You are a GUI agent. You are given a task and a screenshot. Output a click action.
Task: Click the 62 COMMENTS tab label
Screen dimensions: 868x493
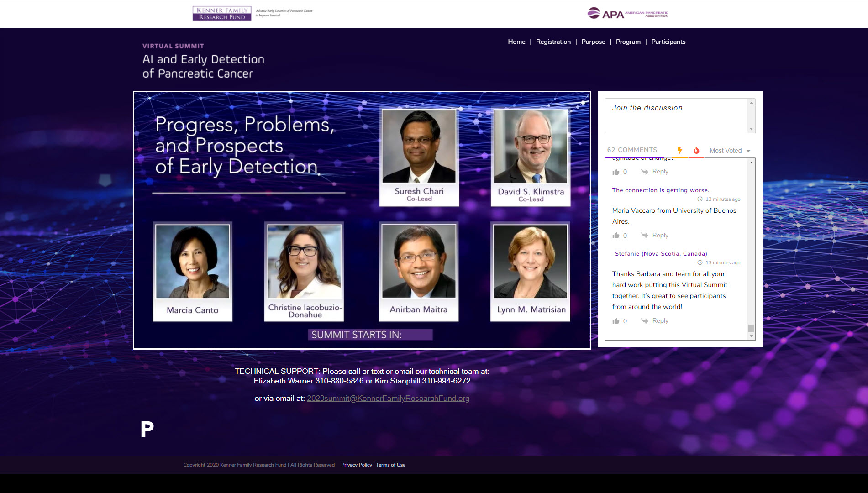(x=632, y=150)
